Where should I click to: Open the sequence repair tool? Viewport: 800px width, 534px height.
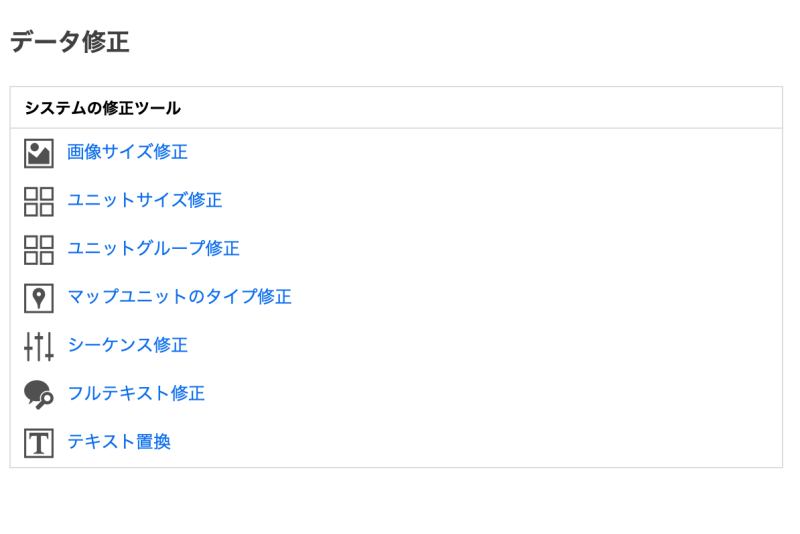[x=127, y=345]
